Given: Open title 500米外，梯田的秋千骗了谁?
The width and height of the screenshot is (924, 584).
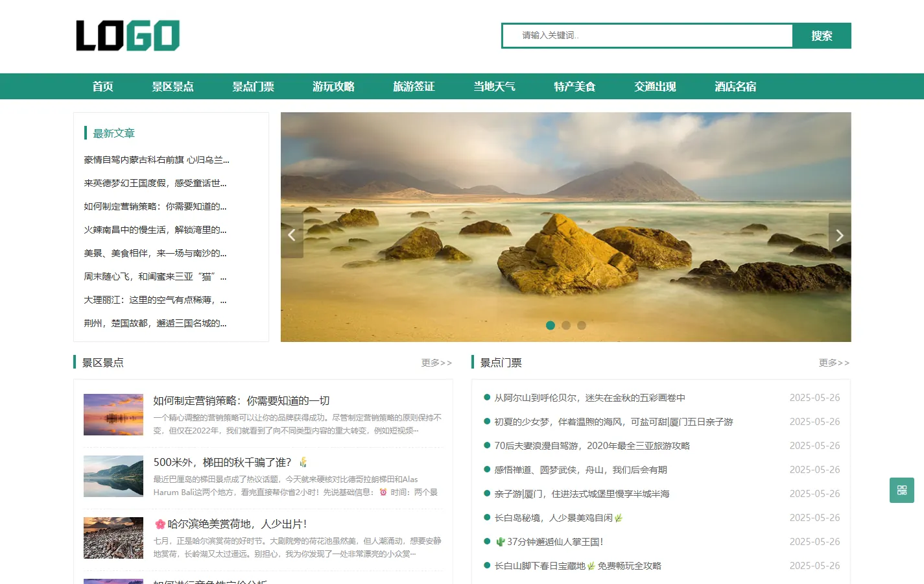Looking at the screenshot, I should (230, 462).
